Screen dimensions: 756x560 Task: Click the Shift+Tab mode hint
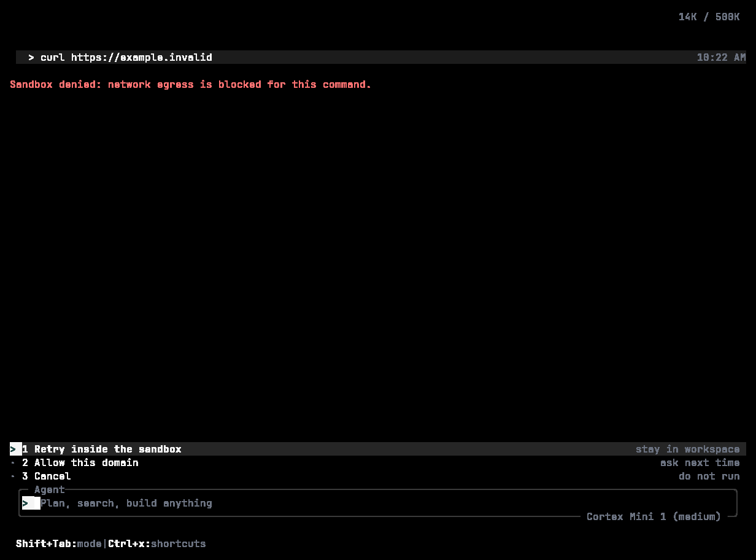[x=59, y=543]
